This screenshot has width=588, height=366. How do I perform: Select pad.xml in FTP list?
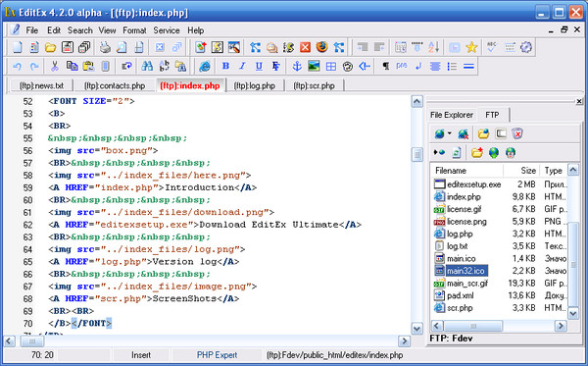(461, 295)
